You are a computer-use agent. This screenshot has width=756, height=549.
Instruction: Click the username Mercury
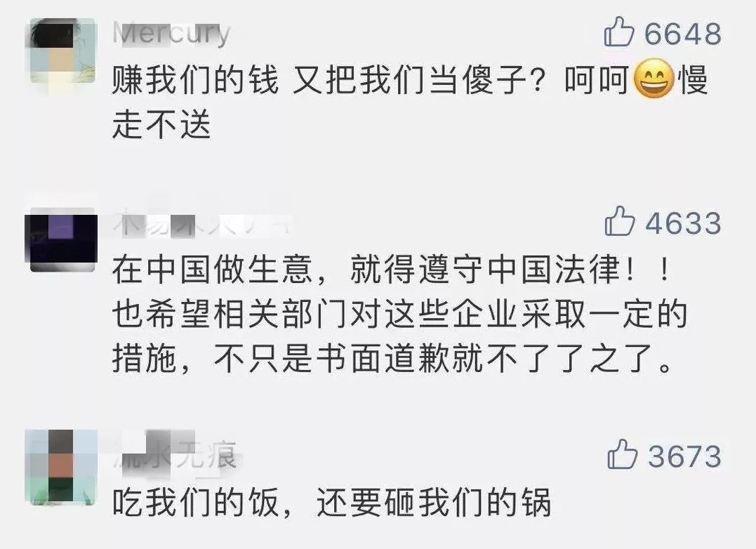pos(172,34)
